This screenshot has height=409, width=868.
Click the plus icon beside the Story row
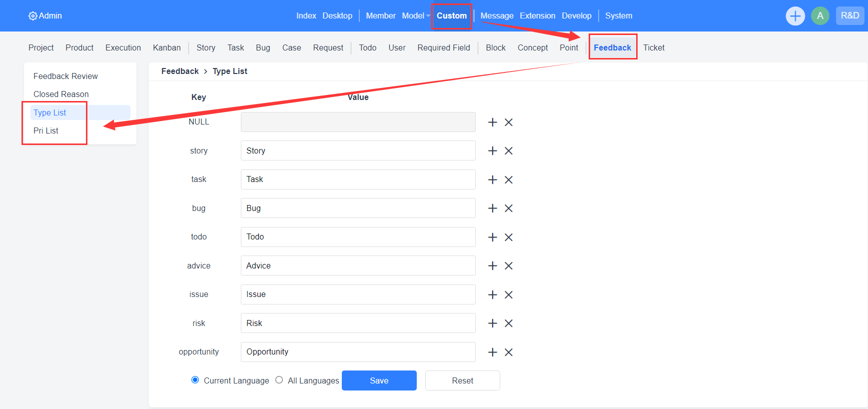click(492, 151)
